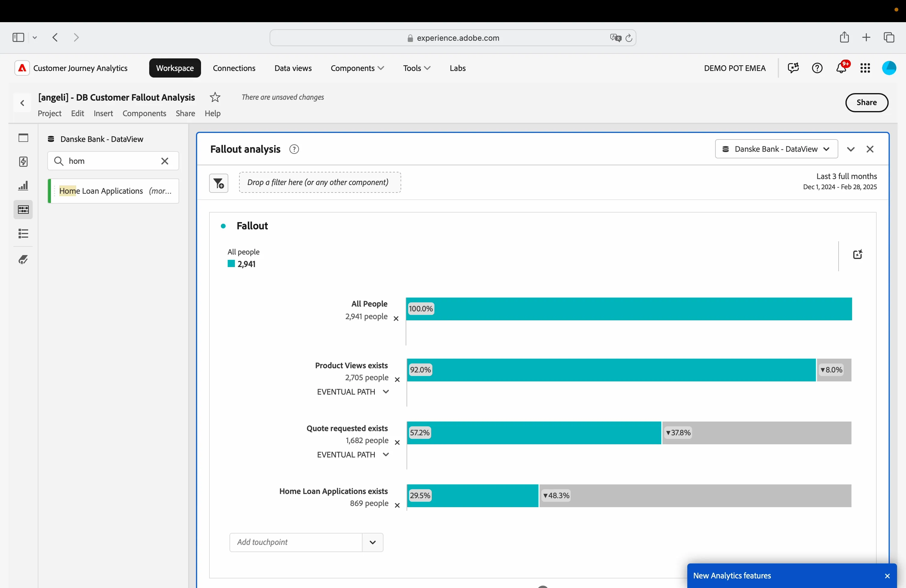The width and height of the screenshot is (906, 588).
Task: Open the app switcher grid icon
Action: (x=865, y=68)
